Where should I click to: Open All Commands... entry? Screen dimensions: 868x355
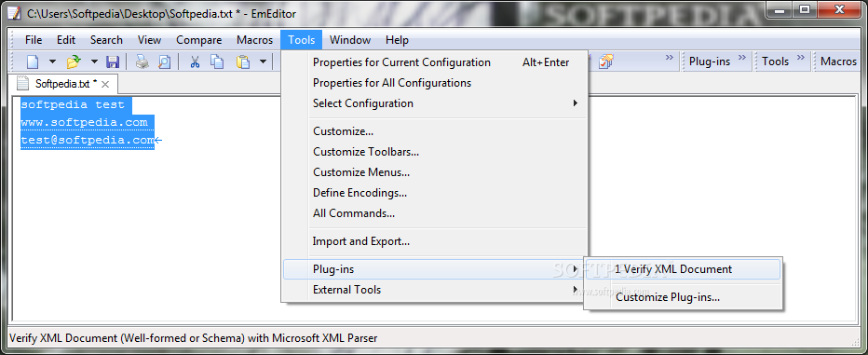coord(435,213)
